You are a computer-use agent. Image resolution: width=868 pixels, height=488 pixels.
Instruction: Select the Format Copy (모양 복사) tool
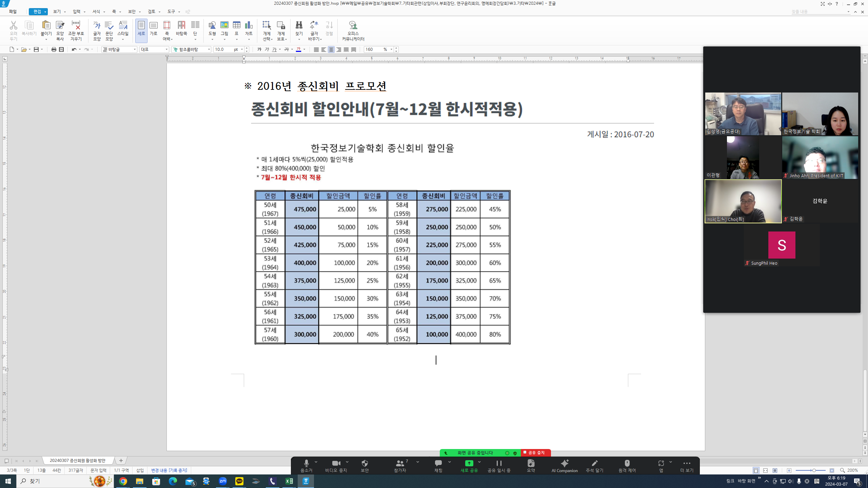tap(60, 25)
